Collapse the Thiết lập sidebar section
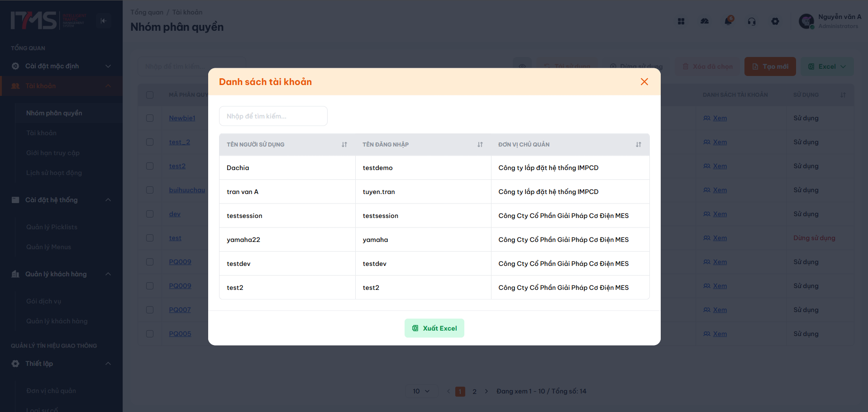The width and height of the screenshot is (868, 412). 108,364
